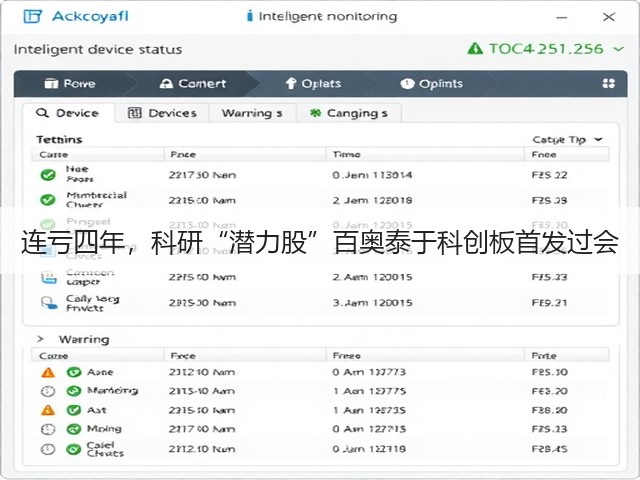Select the Carrcoen Laiper device name
The height and width of the screenshot is (480, 640).
tap(90, 277)
